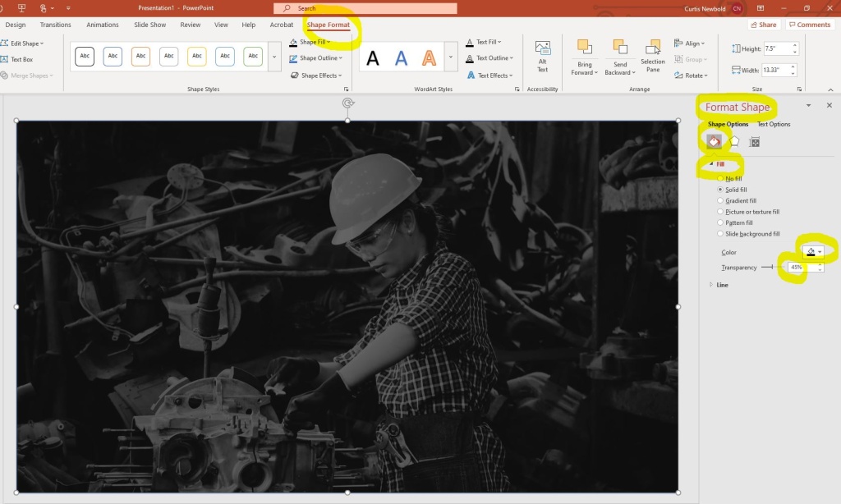Screen dimensions: 841x504
Task: Switch to the Text Options tab
Action: [x=775, y=124]
